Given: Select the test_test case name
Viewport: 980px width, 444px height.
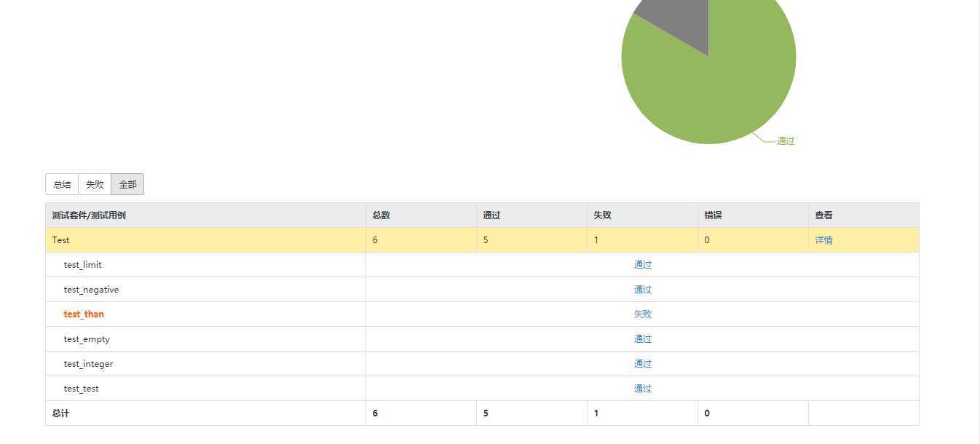Looking at the screenshot, I should [81, 389].
